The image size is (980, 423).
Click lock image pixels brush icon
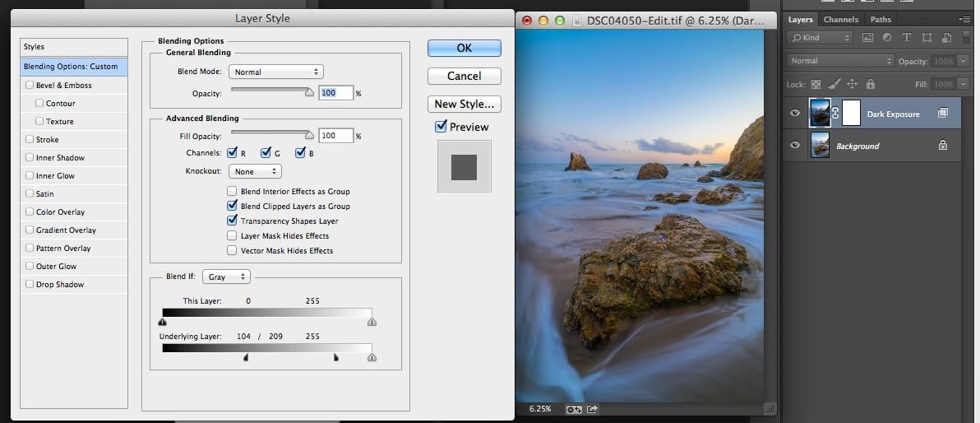pos(834,84)
